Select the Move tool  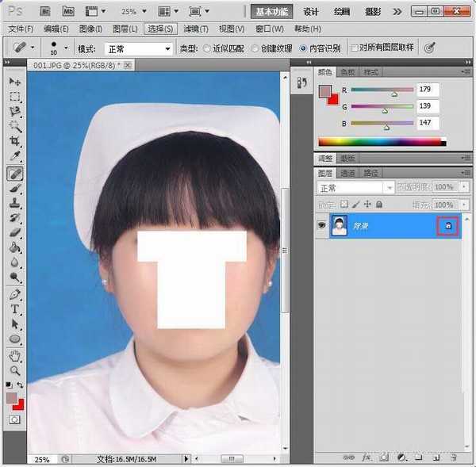tap(14, 82)
